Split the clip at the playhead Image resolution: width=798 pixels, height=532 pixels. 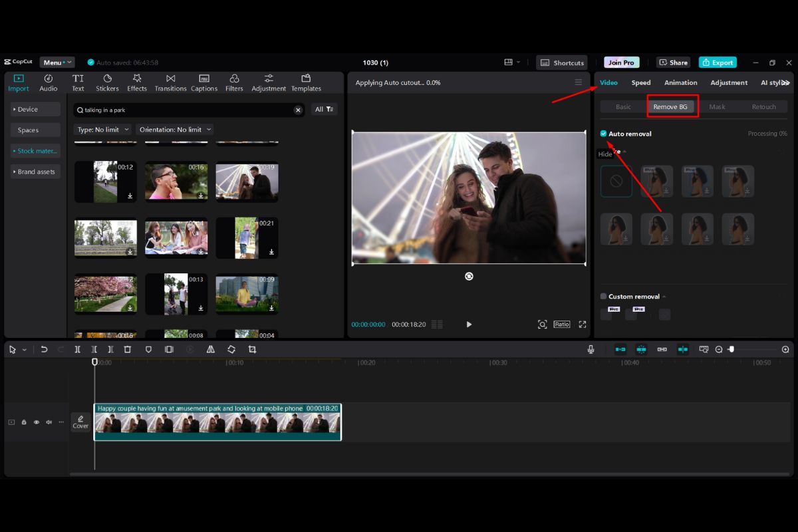pos(78,349)
